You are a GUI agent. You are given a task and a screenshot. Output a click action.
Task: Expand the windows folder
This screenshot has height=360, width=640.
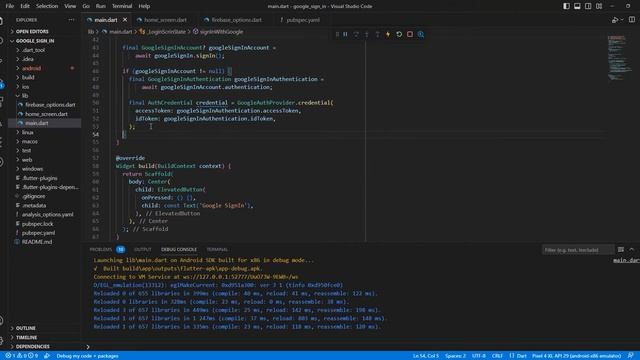44,169
